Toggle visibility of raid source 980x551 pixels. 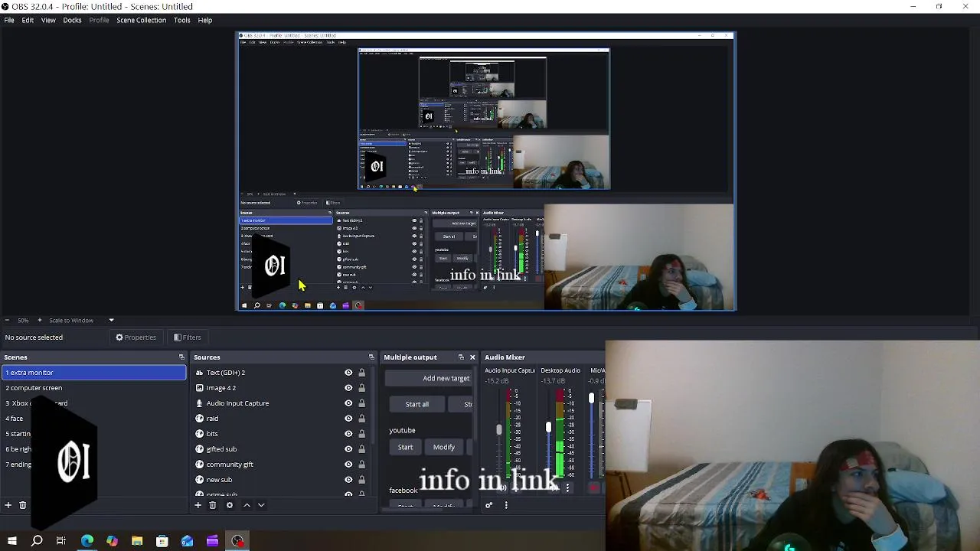click(x=348, y=419)
